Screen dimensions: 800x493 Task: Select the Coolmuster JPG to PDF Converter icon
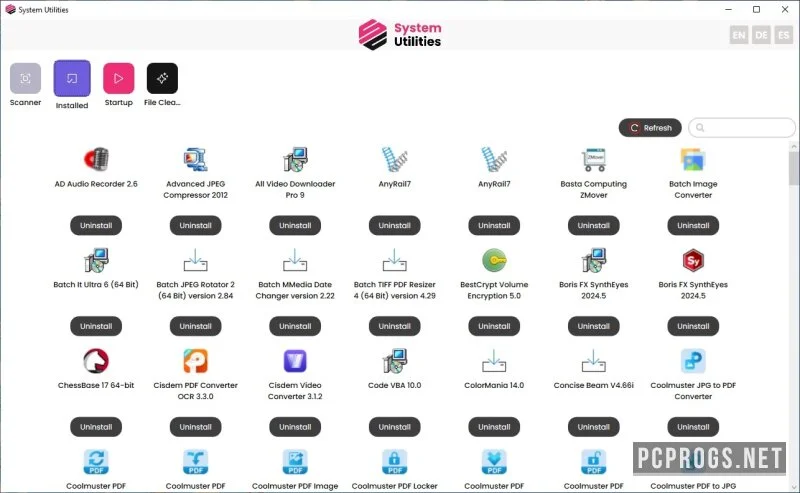pos(693,361)
